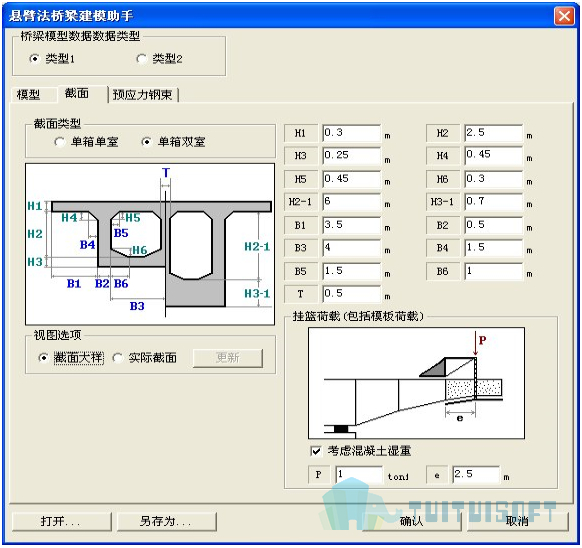Viewport: 582px width, 548px height.
Task: Click the 另存为... button
Action: (x=167, y=522)
